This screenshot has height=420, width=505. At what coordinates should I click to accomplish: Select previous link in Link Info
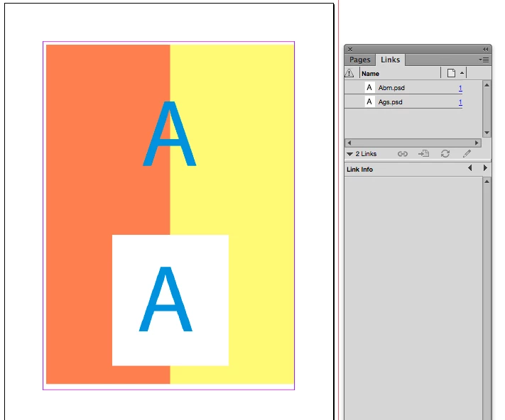pyautogui.click(x=470, y=168)
